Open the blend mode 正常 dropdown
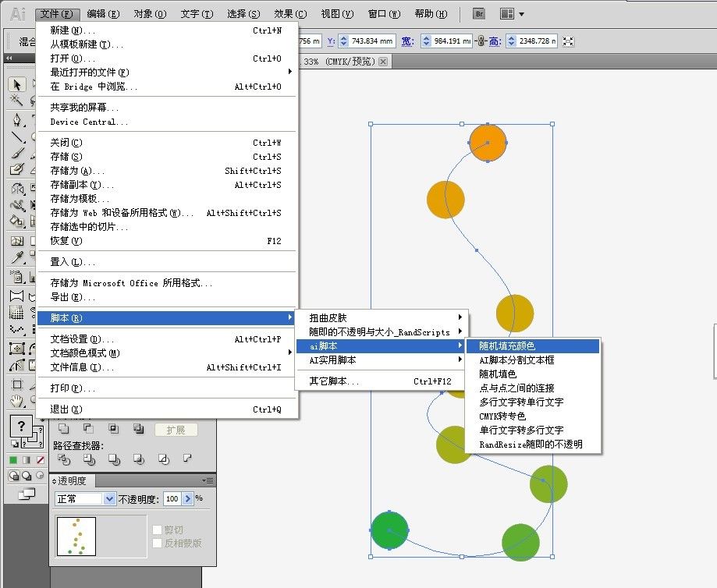Screen dimensions: 717x588 pos(85,498)
